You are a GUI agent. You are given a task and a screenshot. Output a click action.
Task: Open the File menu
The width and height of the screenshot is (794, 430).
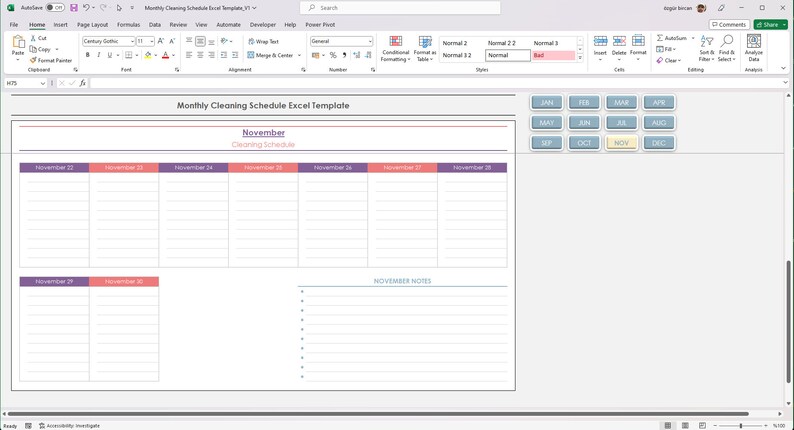[14, 24]
